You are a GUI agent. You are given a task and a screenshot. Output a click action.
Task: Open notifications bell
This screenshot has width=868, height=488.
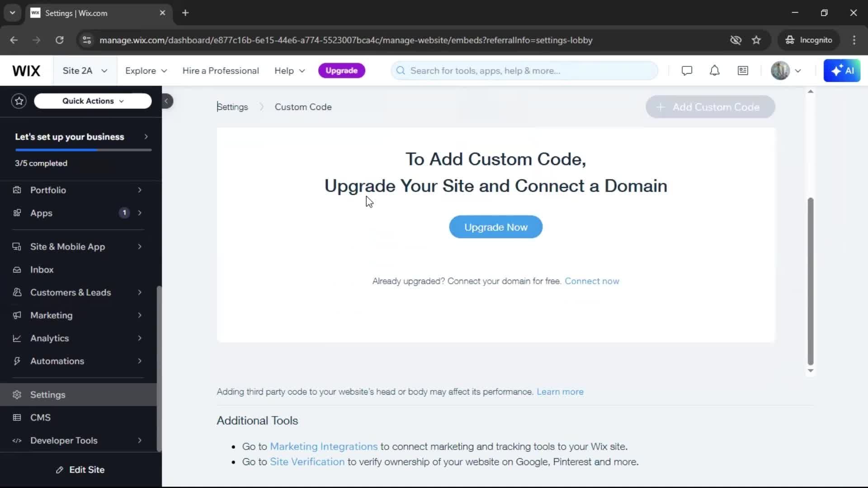pyautogui.click(x=714, y=71)
